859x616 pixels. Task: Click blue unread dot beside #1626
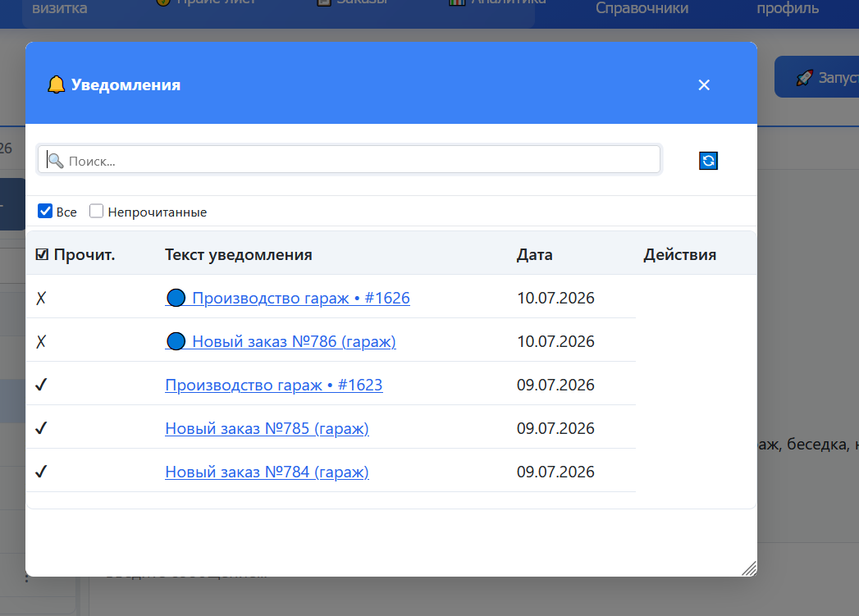coord(176,298)
